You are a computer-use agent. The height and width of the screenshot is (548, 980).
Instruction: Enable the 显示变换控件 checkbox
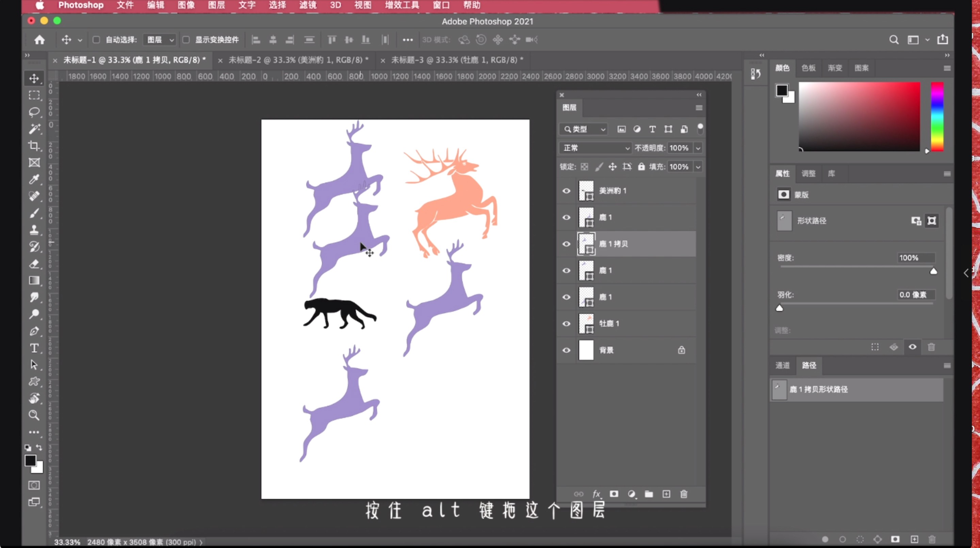coord(186,39)
